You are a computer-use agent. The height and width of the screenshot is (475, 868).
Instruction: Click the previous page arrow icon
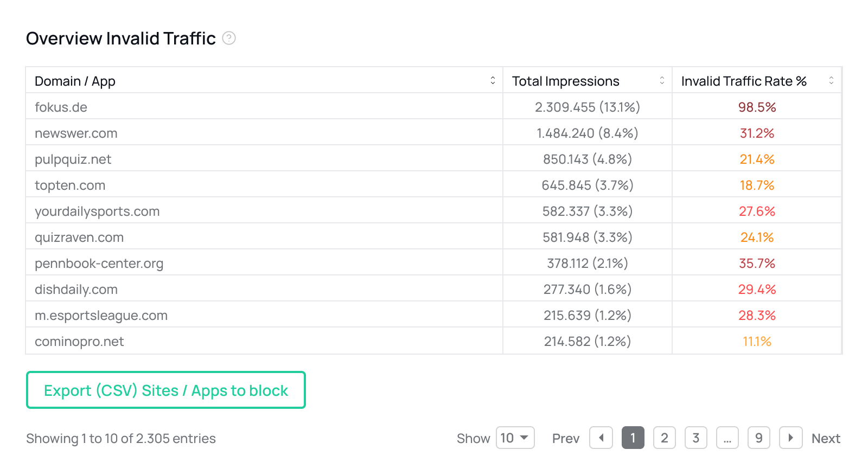(601, 438)
